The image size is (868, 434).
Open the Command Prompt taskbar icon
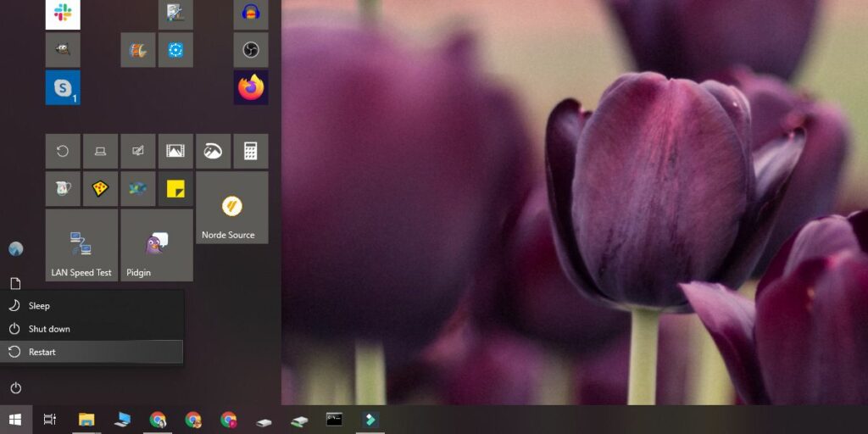[335, 419]
